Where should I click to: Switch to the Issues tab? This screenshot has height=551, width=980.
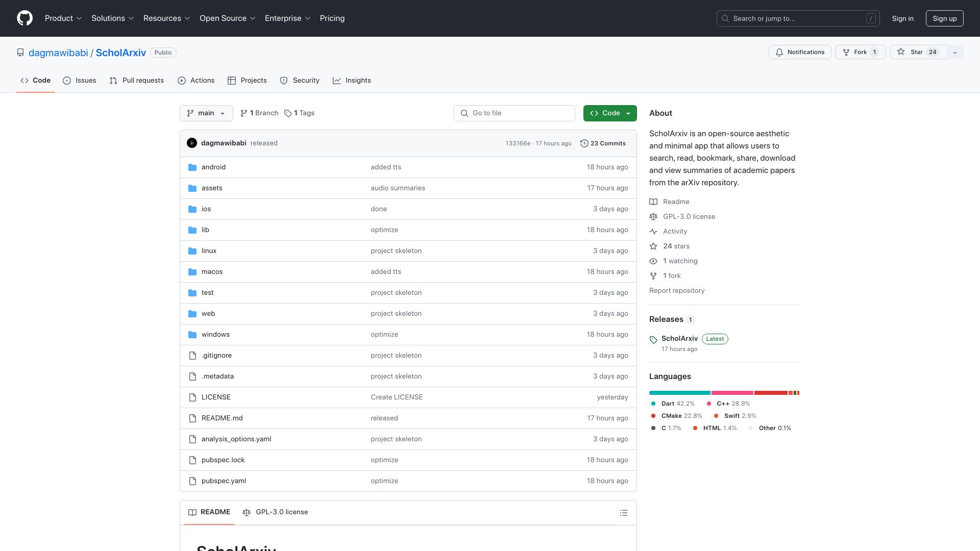click(x=80, y=81)
